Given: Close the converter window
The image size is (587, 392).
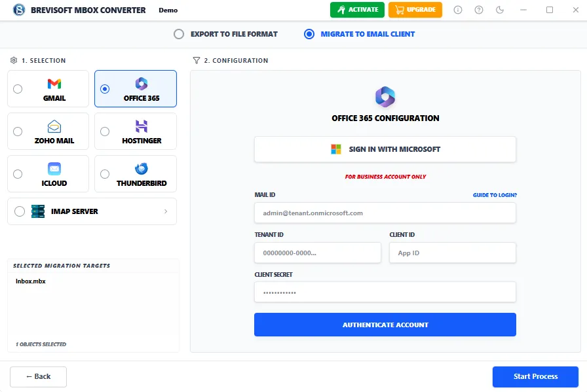Looking at the screenshot, I should coord(576,10).
